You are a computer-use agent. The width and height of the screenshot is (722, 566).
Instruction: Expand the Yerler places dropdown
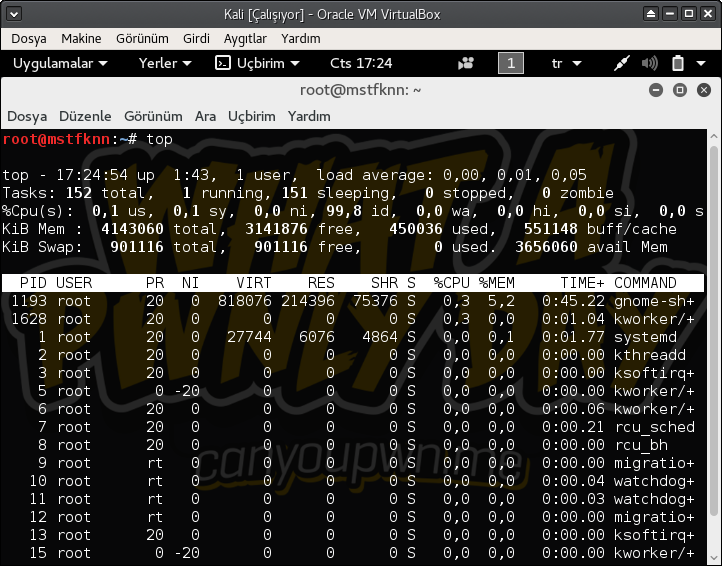pos(165,63)
